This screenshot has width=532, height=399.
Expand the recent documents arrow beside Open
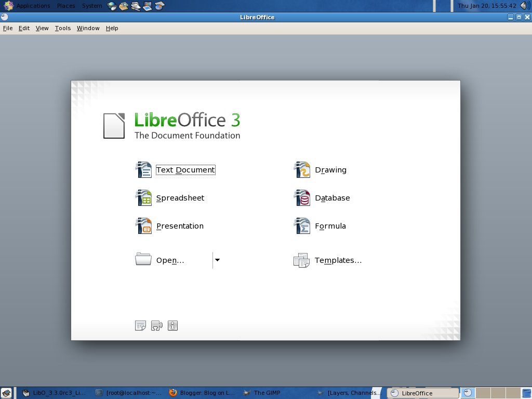point(218,260)
